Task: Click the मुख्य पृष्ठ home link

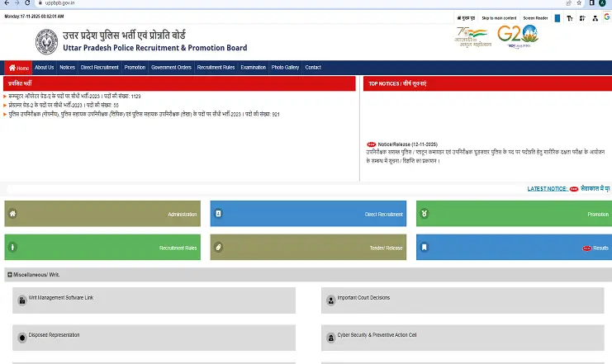Action: tap(466, 18)
